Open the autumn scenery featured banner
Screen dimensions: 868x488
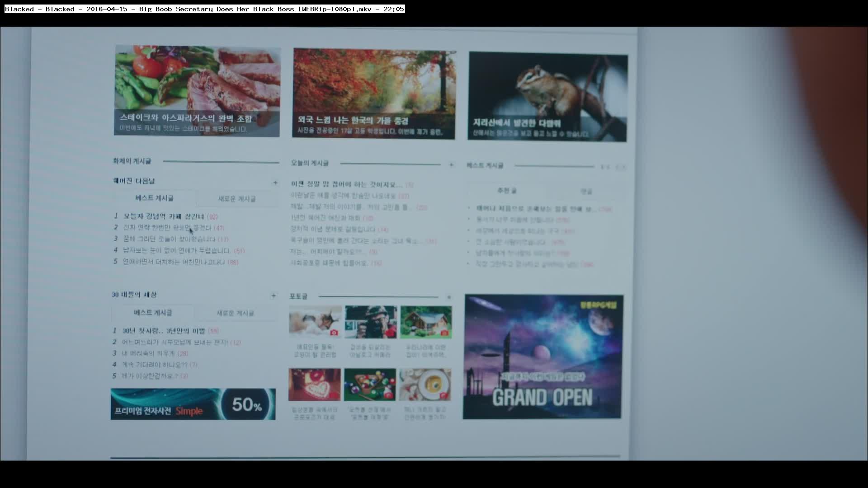(374, 94)
